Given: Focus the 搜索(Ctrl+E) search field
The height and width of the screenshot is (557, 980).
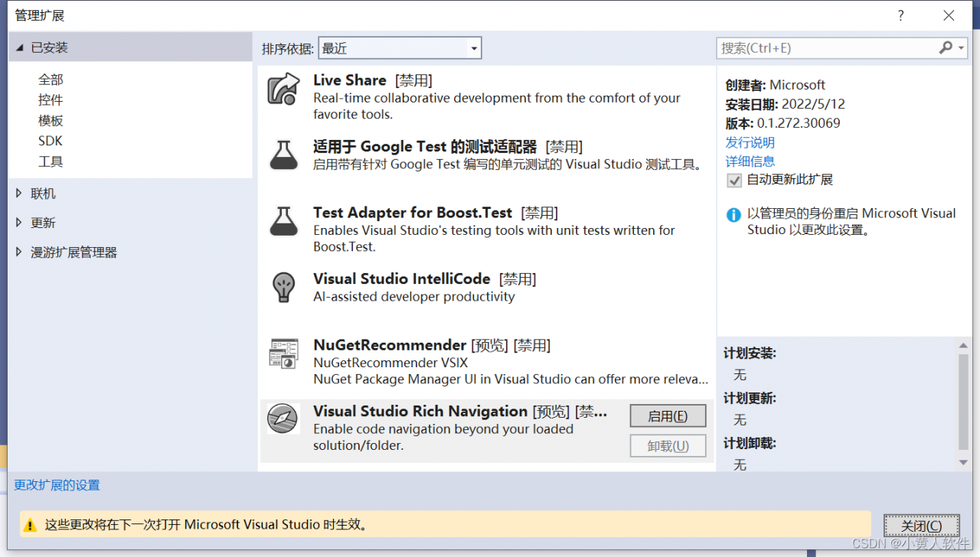Looking at the screenshot, I should (x=827, y=48).
